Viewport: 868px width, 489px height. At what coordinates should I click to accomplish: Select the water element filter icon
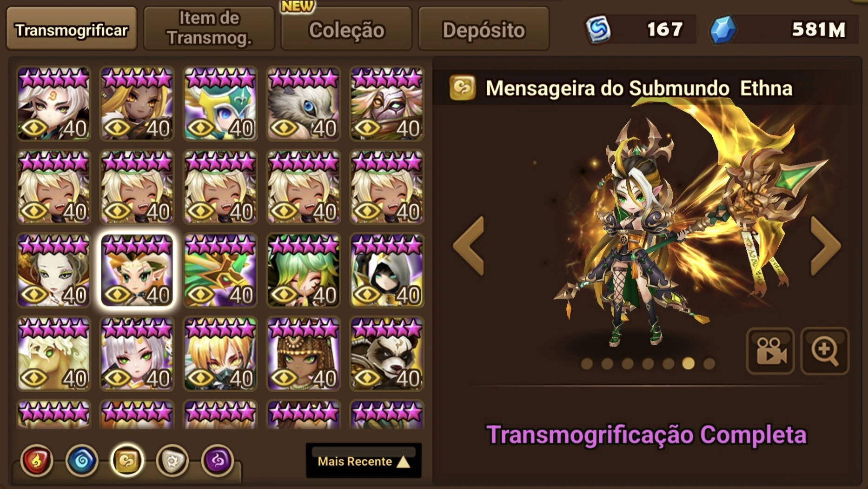(82, 461)
